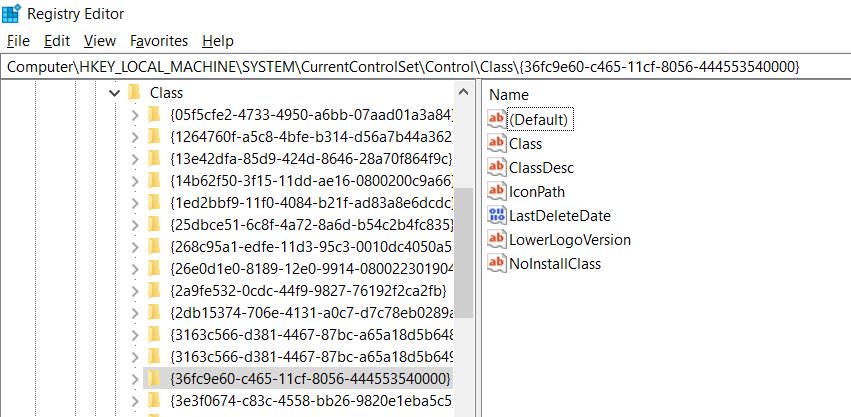Click folder icon of {14b62f50-3f15-11dd key
851x417 pixels.
point(154,180)
